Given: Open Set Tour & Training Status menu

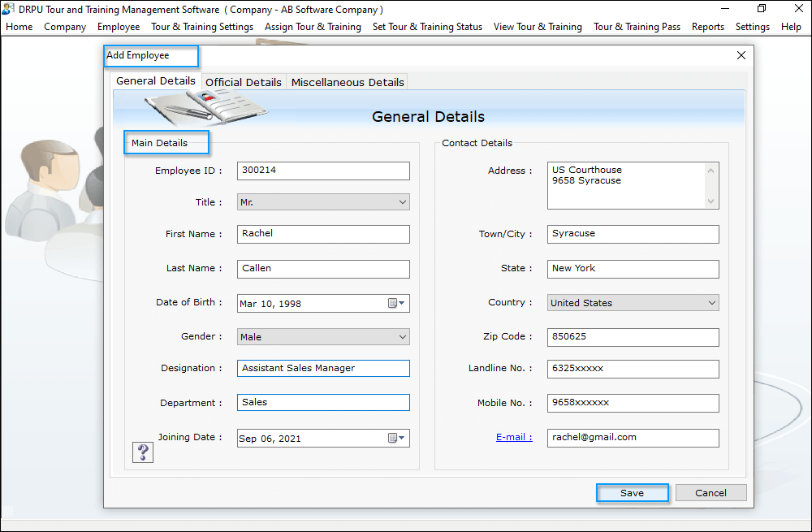Looking at the screenshot, I should coord(427,27).
